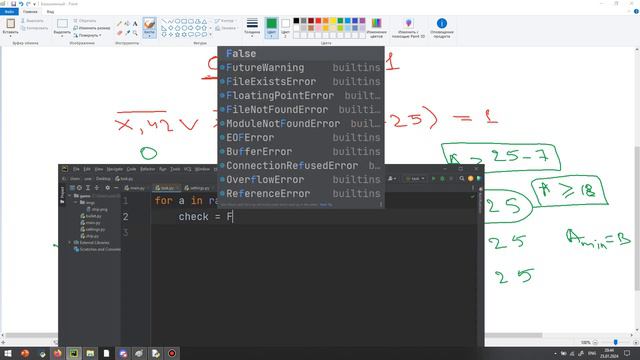Choose False from the autocomplete list
The height and width of the screenshot is (360, 640).
301,53
